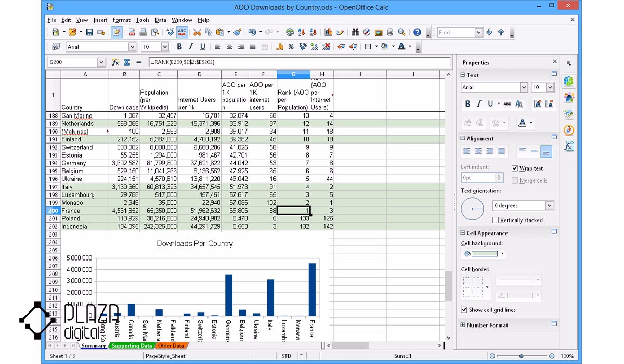Toggle the Vertically stacked checkbox
Viewport: 624px width, 364px height.
coord(496,220)
